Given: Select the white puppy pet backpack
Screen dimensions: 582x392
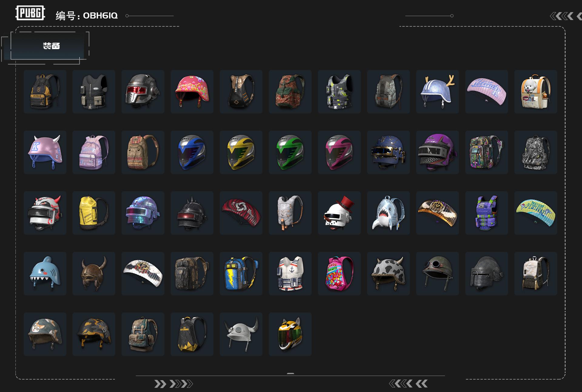Looking at the screenshot, I should pyautogui.click(x=536, y=92).
